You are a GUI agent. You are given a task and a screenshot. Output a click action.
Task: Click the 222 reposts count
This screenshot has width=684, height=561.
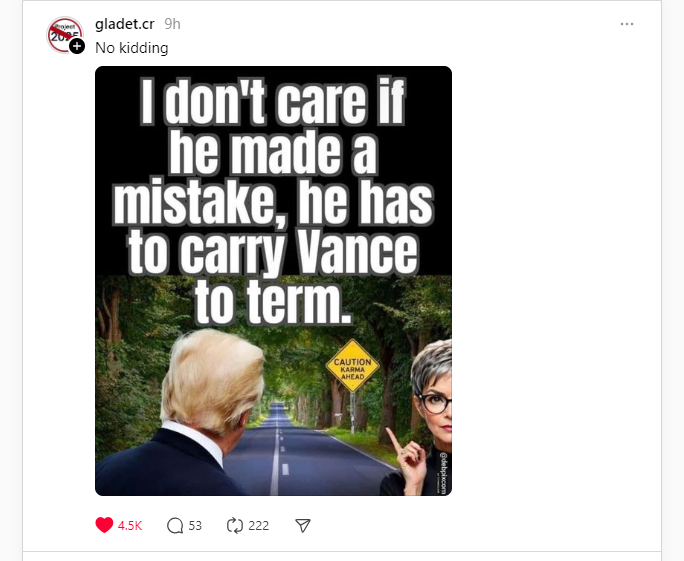click(x=258, y=525)
